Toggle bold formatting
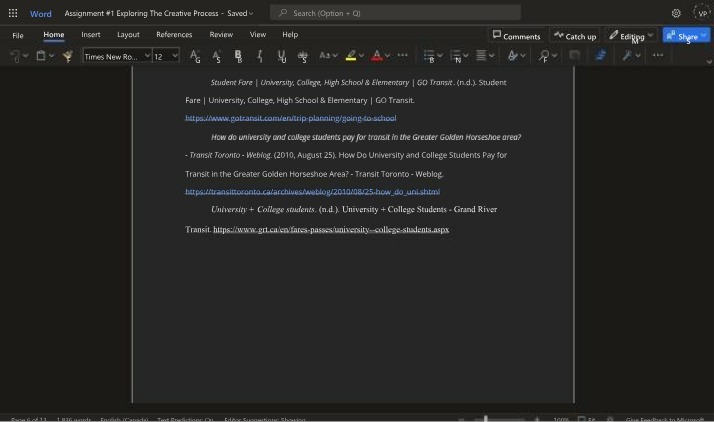Screen dimensions: 714x422 [x=238, y=56]
